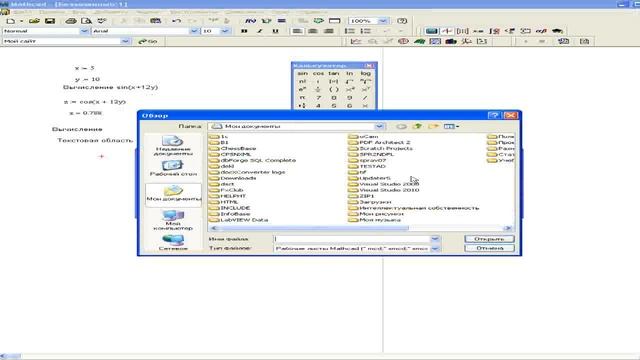Viewport: 640px width, 360px height.
Task: Click into the file name input field
Action: click(352, 239)
